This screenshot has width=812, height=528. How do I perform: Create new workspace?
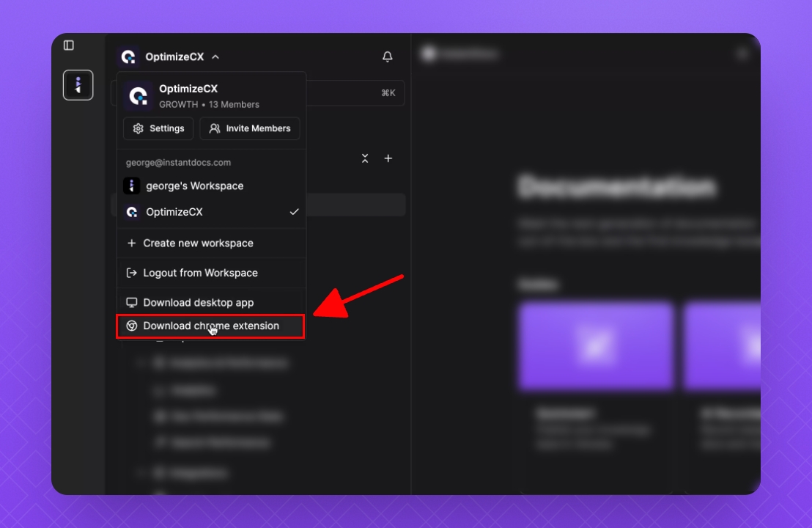[x=211, y=243]
